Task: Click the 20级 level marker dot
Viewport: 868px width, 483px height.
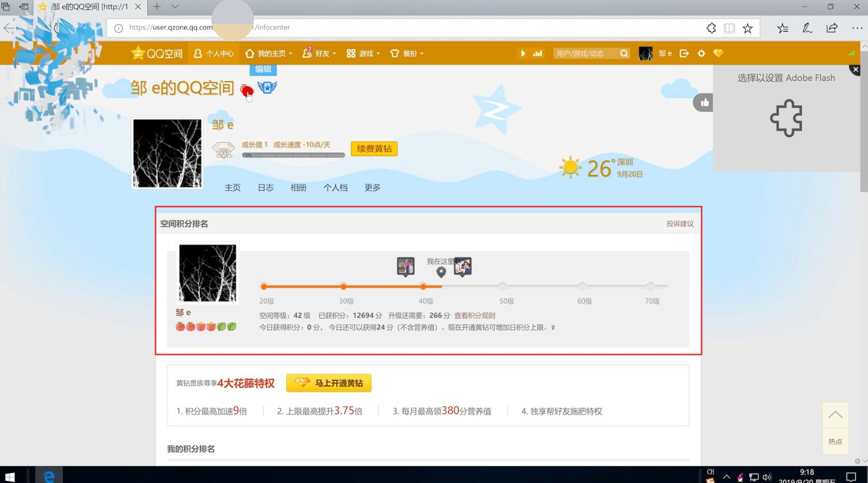Action: (x=264, y=286)
